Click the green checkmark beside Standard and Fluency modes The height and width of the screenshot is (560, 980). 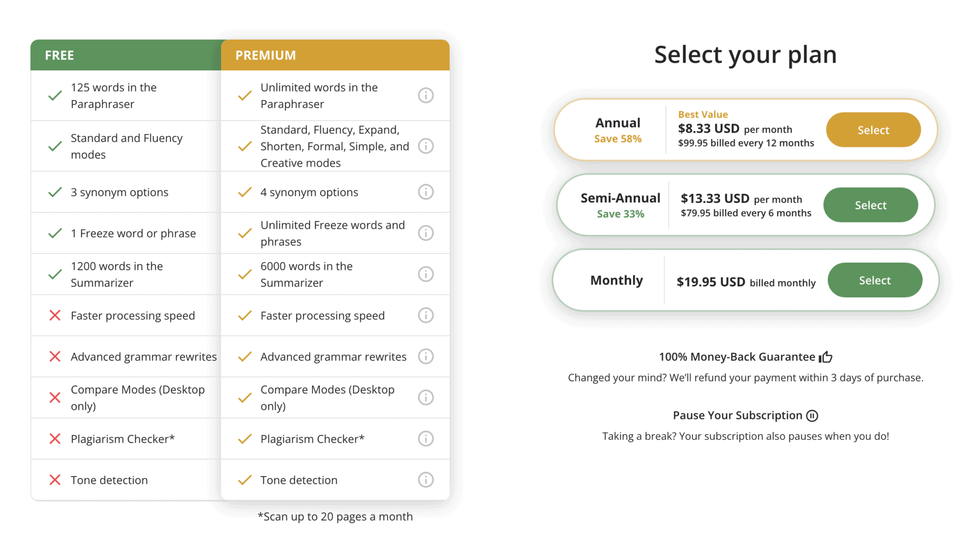point(55,146)
